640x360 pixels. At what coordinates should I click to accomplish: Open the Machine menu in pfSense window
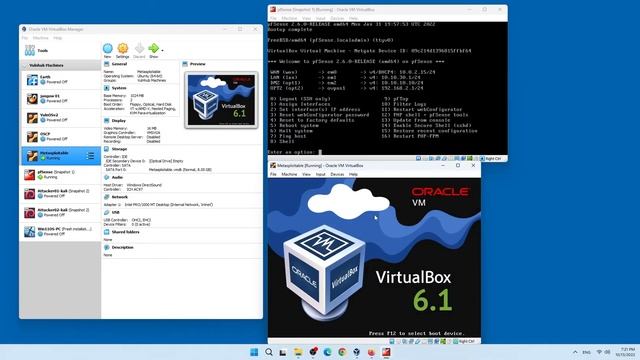coord(289,18)
